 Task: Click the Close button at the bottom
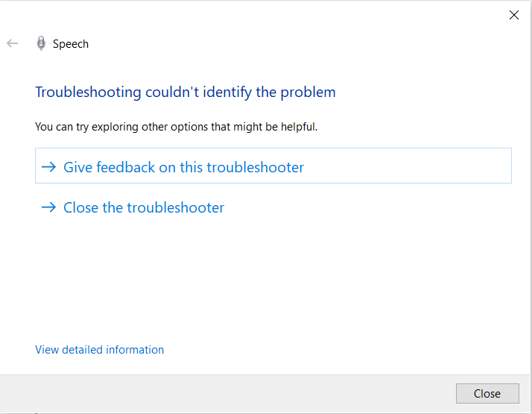[487, 393]
